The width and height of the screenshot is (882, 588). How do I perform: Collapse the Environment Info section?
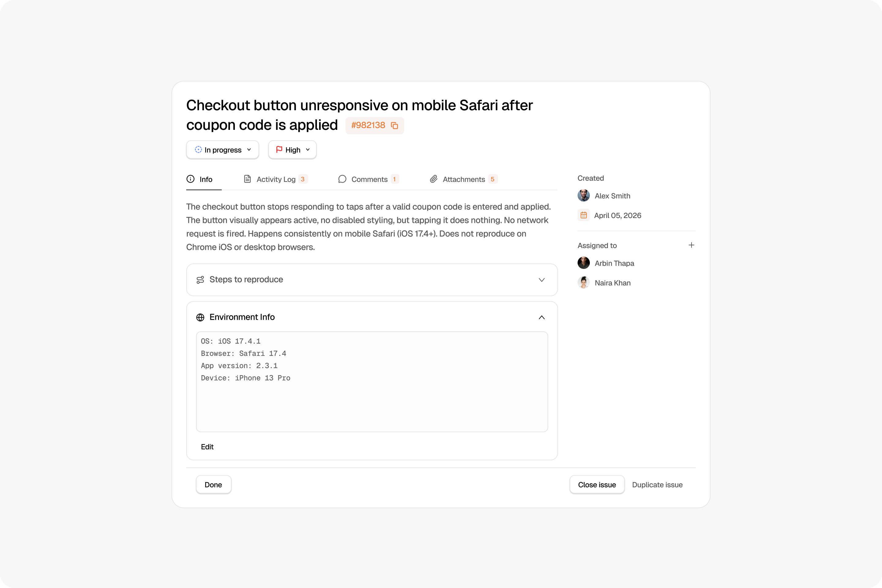(x=541, y=317)
